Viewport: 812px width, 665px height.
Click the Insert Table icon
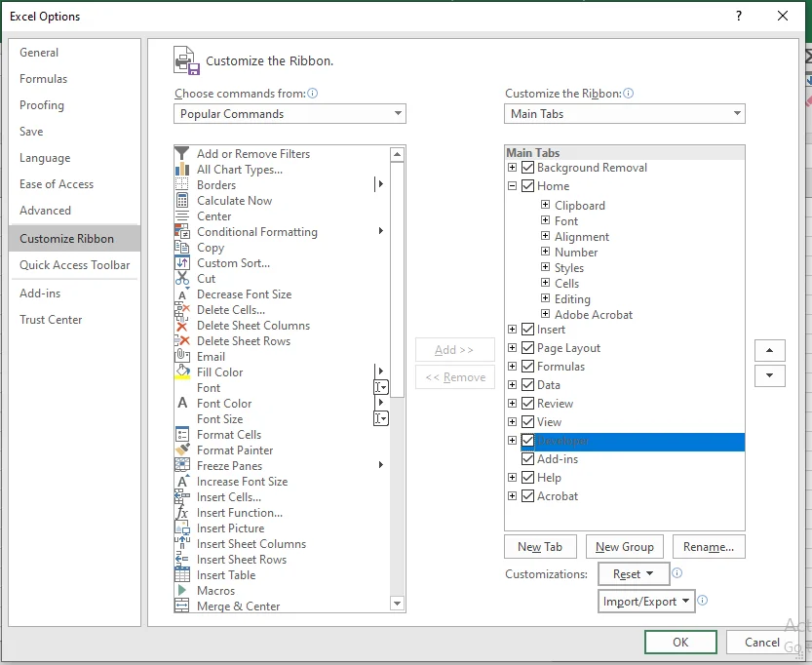click(x=181, y=574)
